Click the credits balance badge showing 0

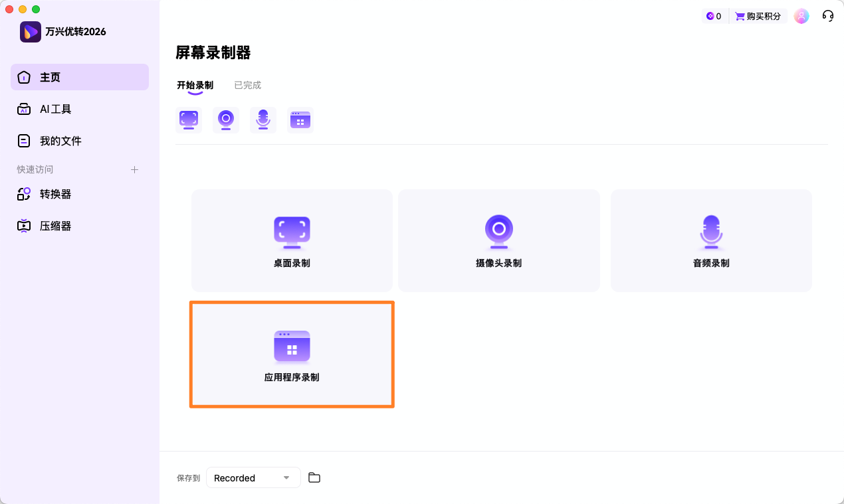714,15
